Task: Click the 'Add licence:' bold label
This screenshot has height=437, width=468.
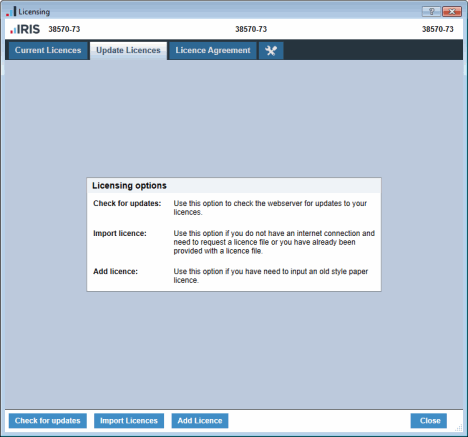Action: (x=115, y=271)
